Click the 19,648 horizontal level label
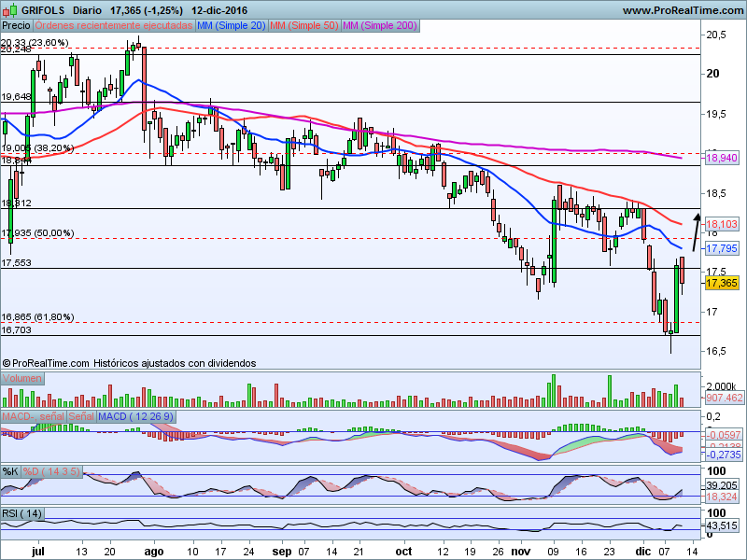This screenshot has height=560, width=747. point(16,97)
